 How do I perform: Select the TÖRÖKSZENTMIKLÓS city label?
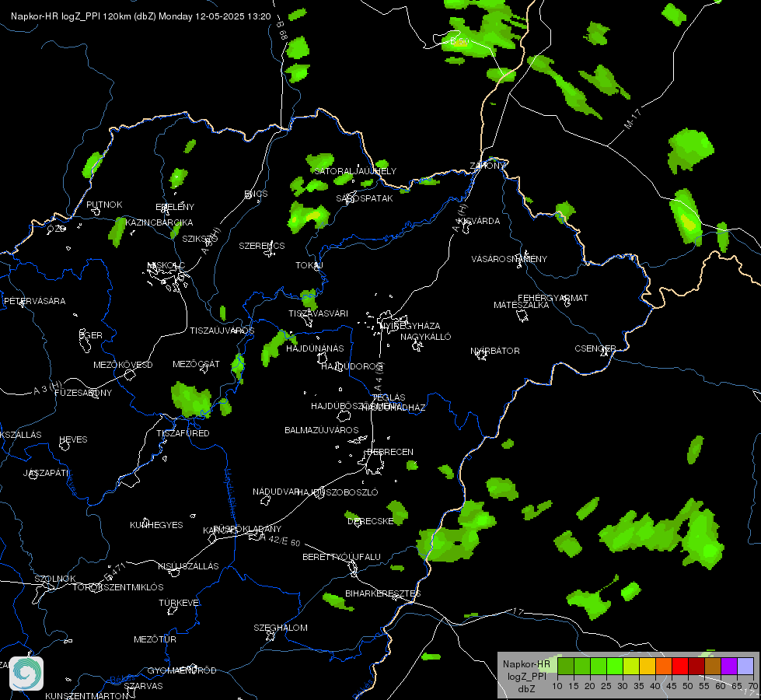pyautogui.click(x=118, y=587)
